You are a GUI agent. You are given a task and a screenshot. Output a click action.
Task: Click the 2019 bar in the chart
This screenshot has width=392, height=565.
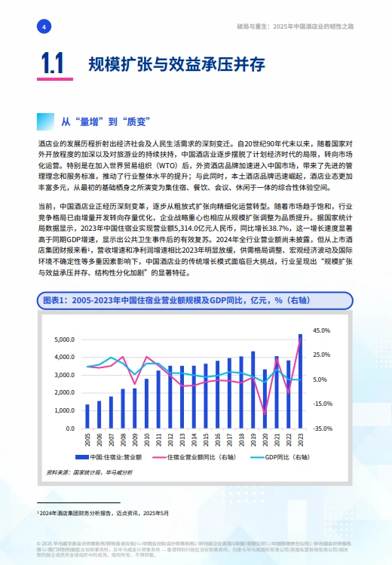pos(253,390)
